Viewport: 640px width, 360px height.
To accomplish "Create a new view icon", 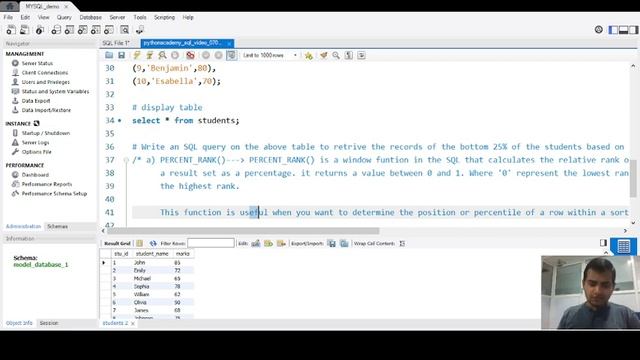I will tap(82, 30).
